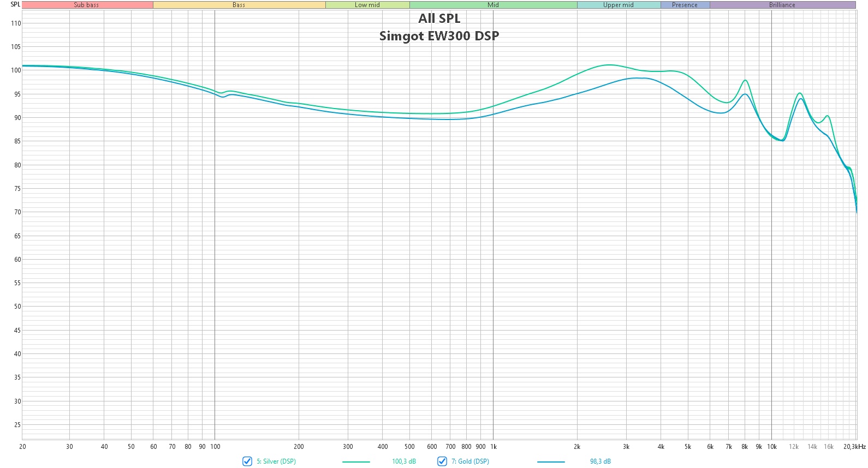The width and height of the screenshot is (868, 468).
Task: Click the '3k' tick on the frequency axis
Action: [x=626, y=447]
